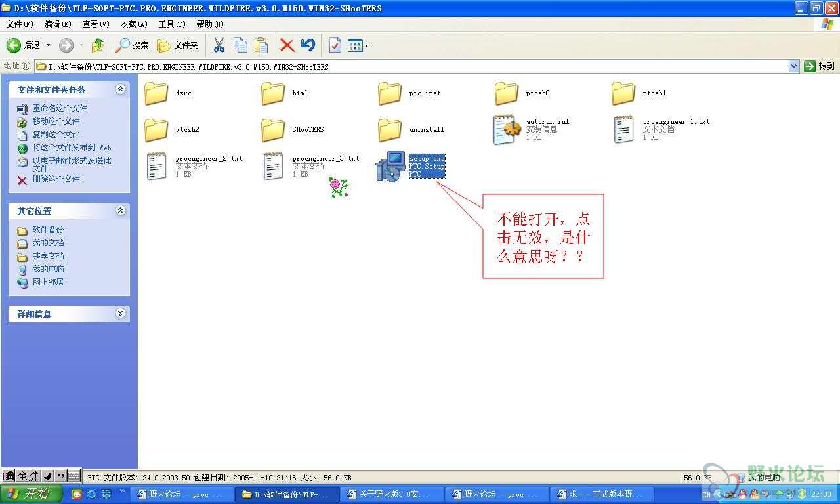
Task: Click the 全拼 IME mode indicator
Action: coord(28,476)
